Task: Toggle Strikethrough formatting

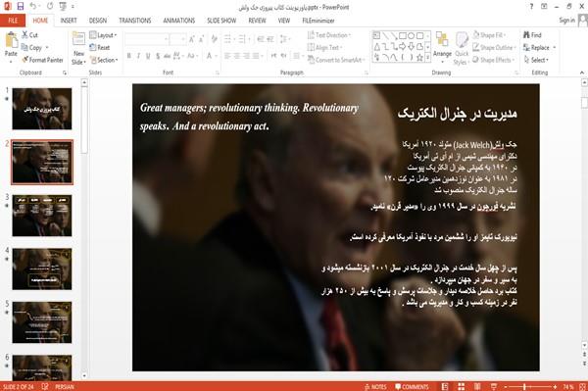Action: tap(168, 56)
